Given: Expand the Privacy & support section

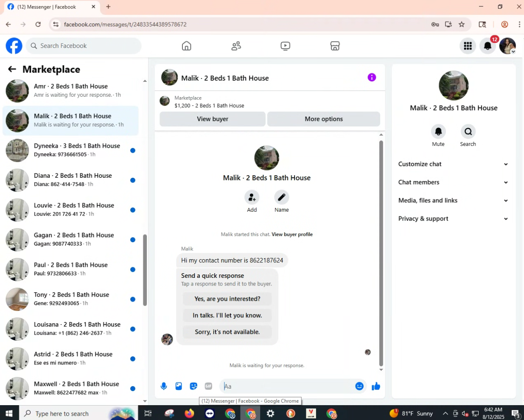Looking at the screenshot, I should click(453, 219).
